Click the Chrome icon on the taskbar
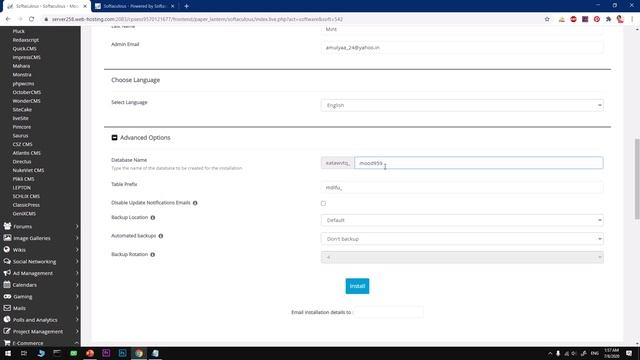The width and height of the screenshot is (640, 360). pyautogui.click(x=139, y=353)
